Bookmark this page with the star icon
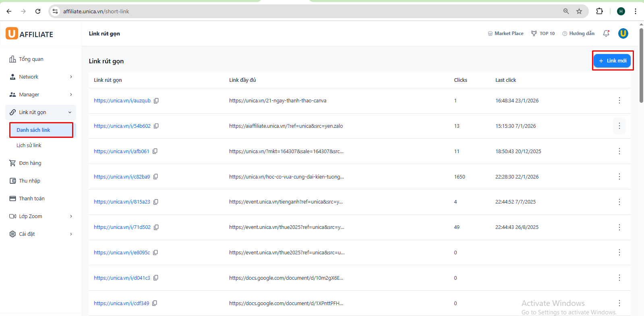This screenshot has height=316, width=644. [x=579, y=11]
